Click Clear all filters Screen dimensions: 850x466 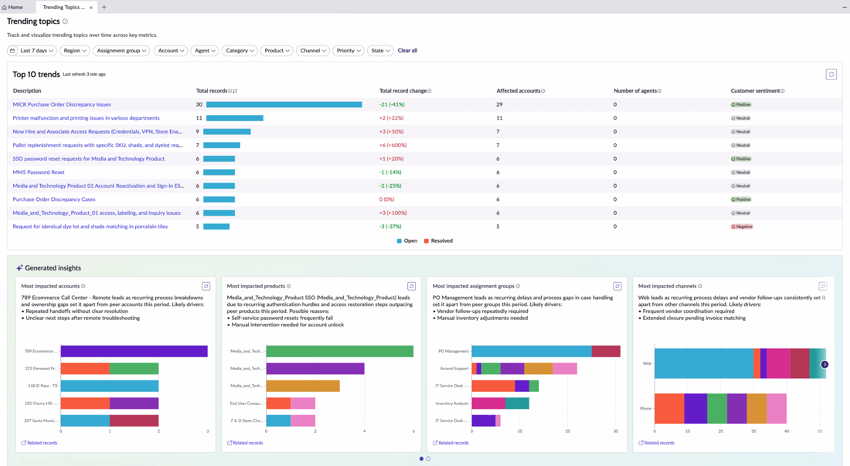point(407,50)
